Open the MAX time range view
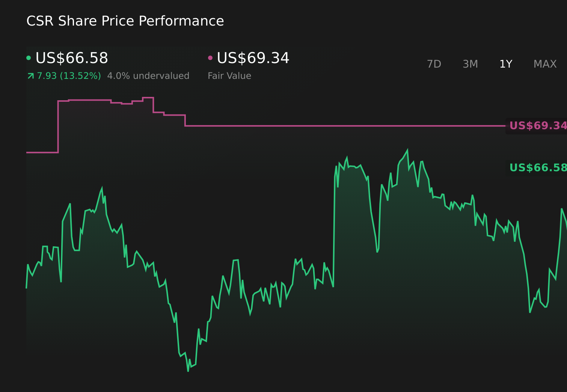The height and width of the screenshot is (392, 567). (x=544, y=64)
